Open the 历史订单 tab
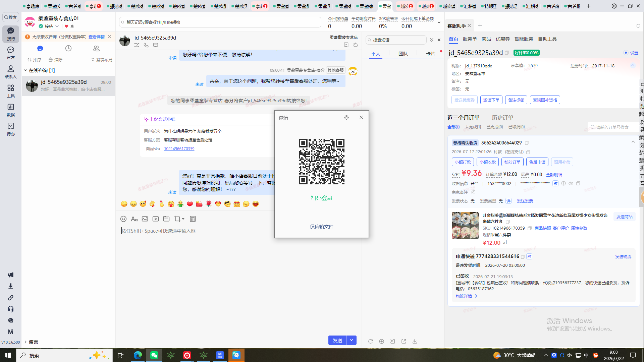 pyautogui.click(x=502, y=118)
